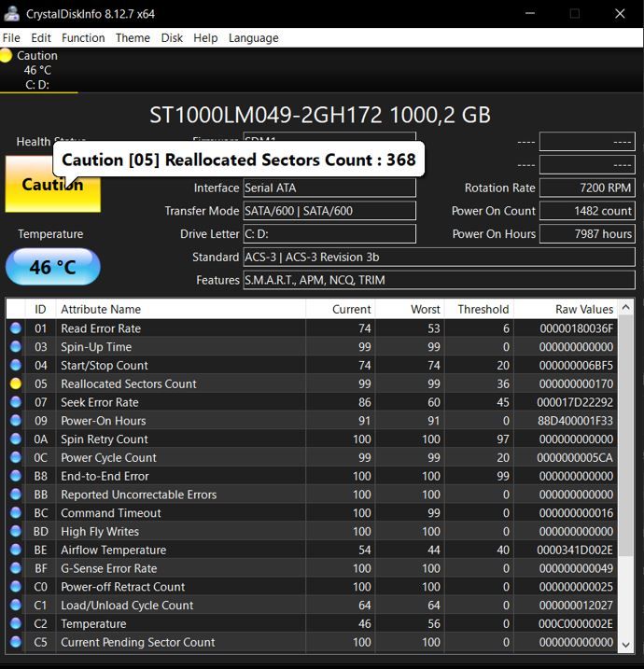Image resolution: width=644 pixels, height=669 pixels.
Task: Click the Threshold column header
Action: pos(479,309)
